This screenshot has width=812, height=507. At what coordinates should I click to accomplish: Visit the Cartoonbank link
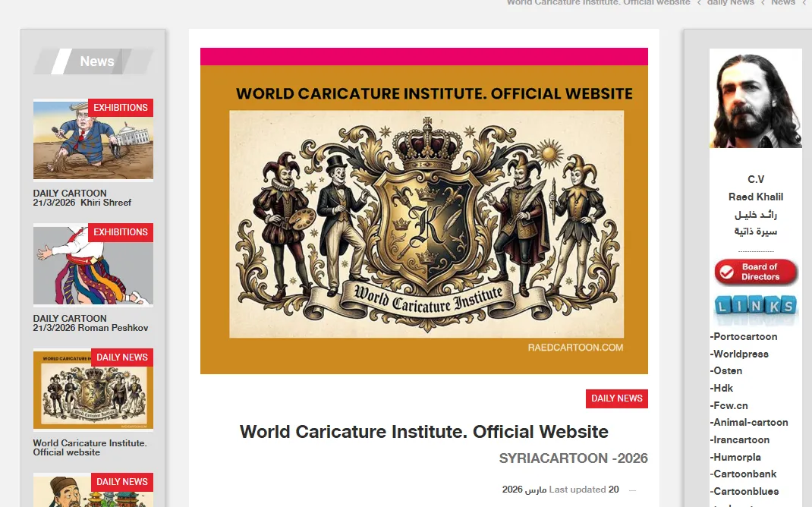743,474
